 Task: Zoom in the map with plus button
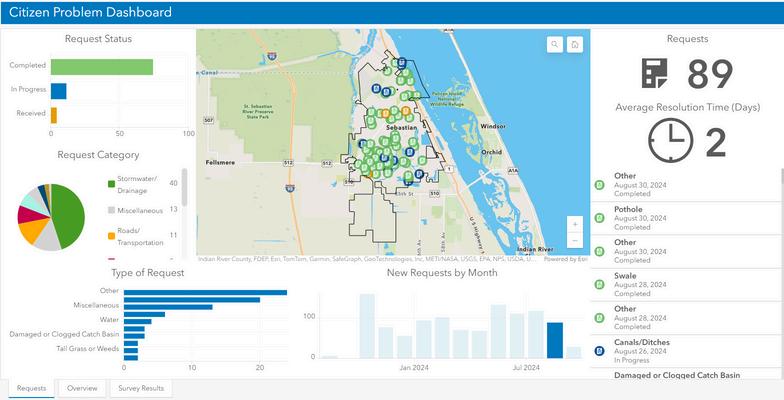click(575, 224)
